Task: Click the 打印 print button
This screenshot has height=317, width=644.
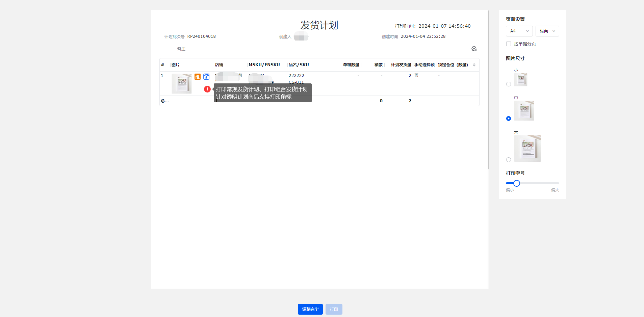Action: 334,309
